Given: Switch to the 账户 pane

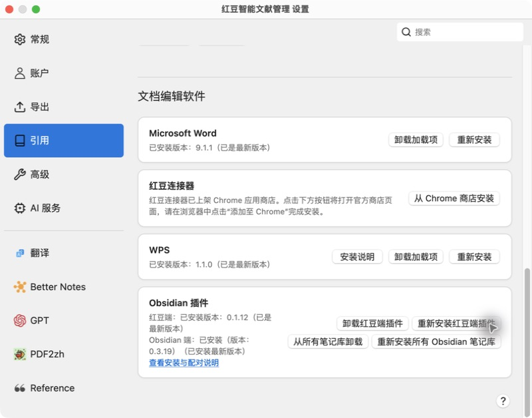Looking at the screenshot, I should coord(64,73).
